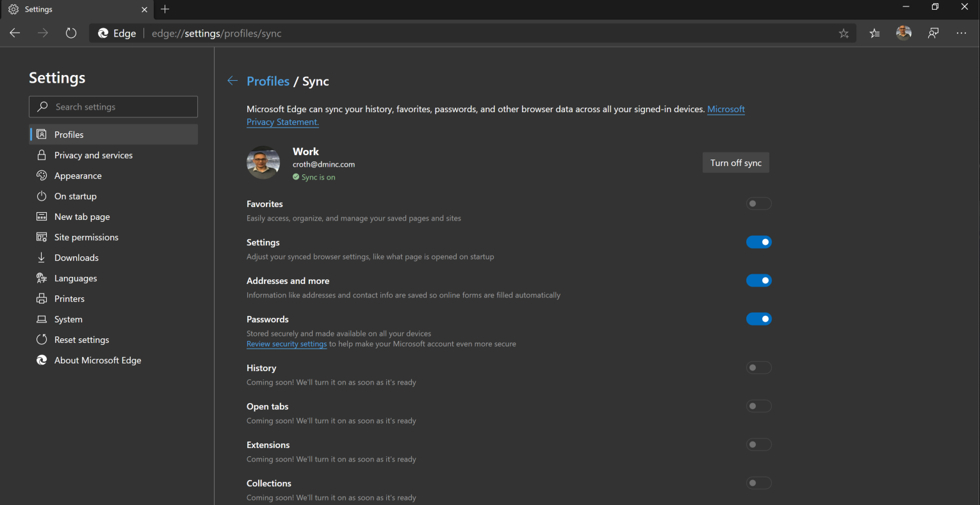Click the star to favorite this page
This screenshot has width=980, height=505.
[x=844, y=33]
